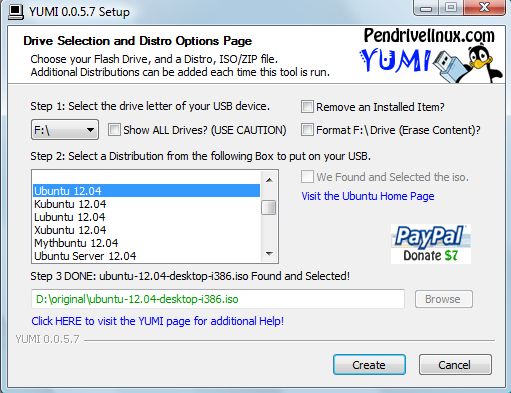Click the Browse button
Screen dimensions: 511x393
point(444,299)
